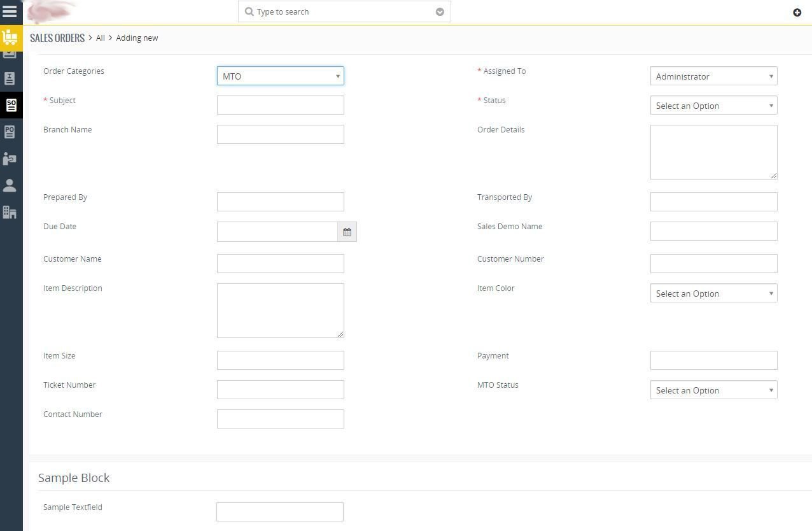Open the Vendors sidebar icon

(10, 159)
